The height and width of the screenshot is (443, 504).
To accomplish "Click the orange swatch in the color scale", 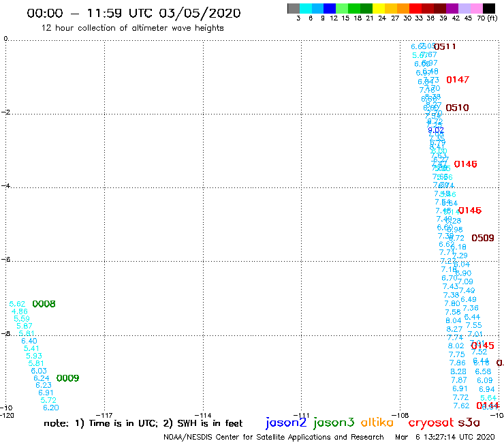I will [403, 8].
